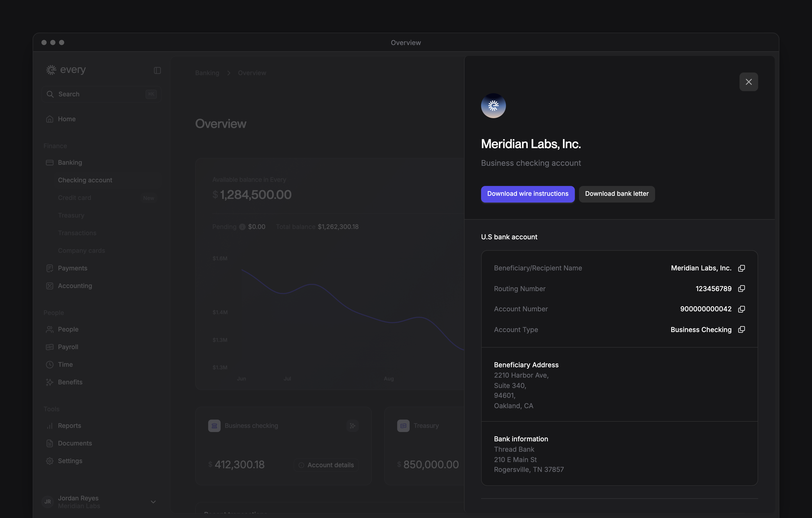Open Reports in the sidebar
The image size is (812, 518).
101,426
